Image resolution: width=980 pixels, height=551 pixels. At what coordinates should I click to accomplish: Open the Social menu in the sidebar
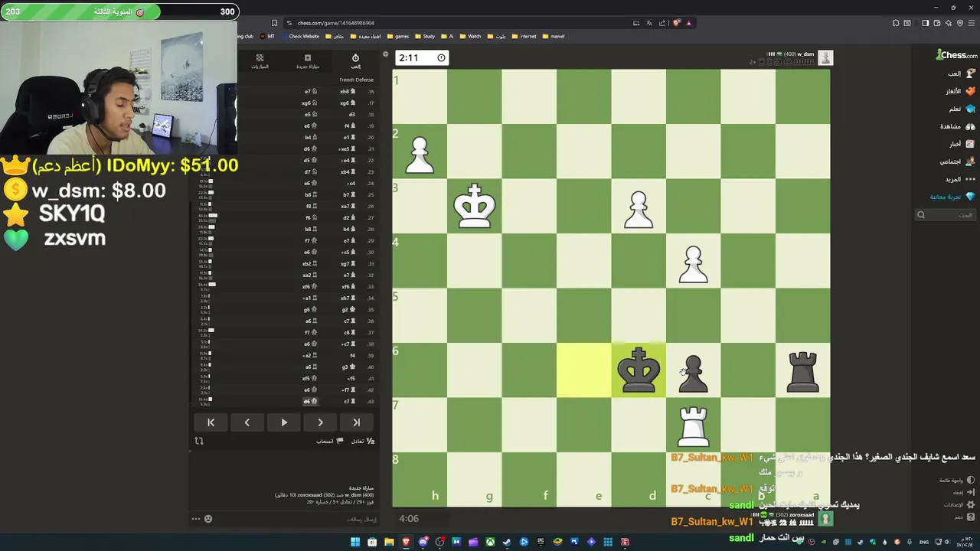tap(957, 161)
